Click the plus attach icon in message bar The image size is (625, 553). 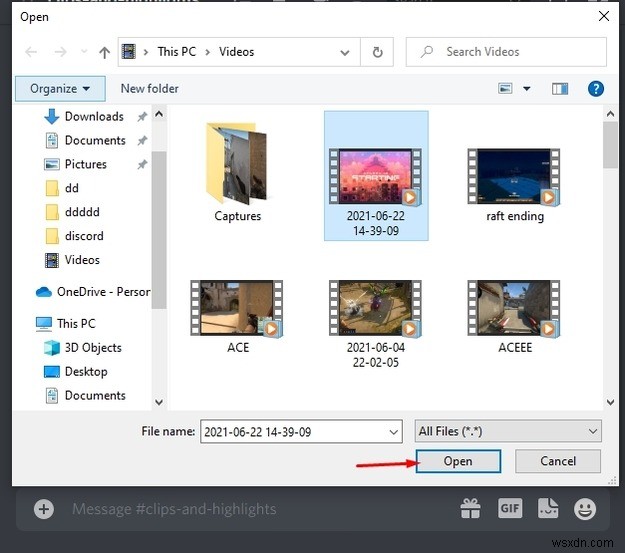click(43, 509)
